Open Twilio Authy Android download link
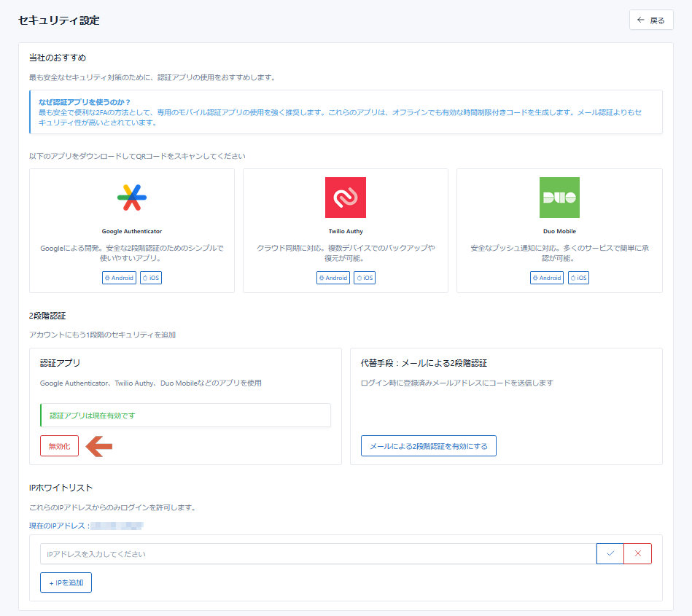The width and height of the screenshot is (692, 616). coord(333,278)
